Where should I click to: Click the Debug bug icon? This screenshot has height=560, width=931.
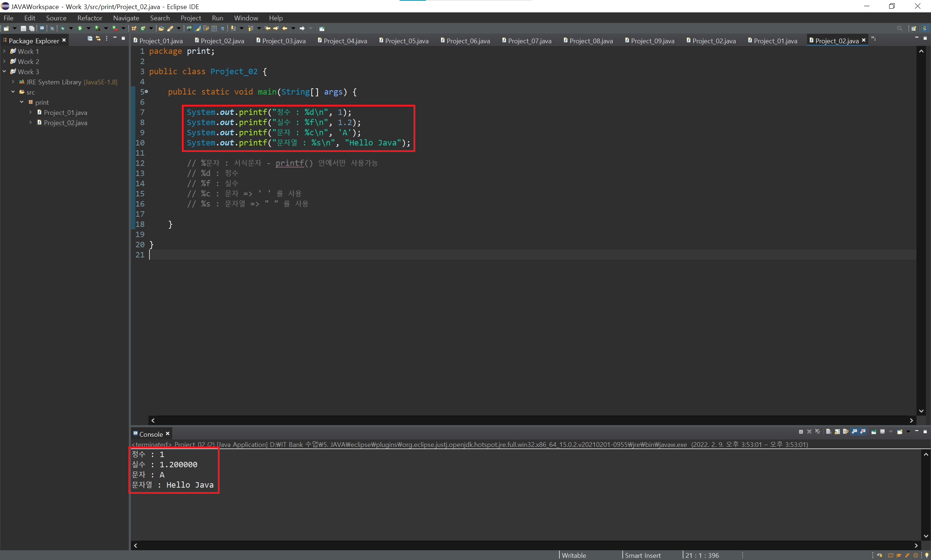[x=63, y=28]
